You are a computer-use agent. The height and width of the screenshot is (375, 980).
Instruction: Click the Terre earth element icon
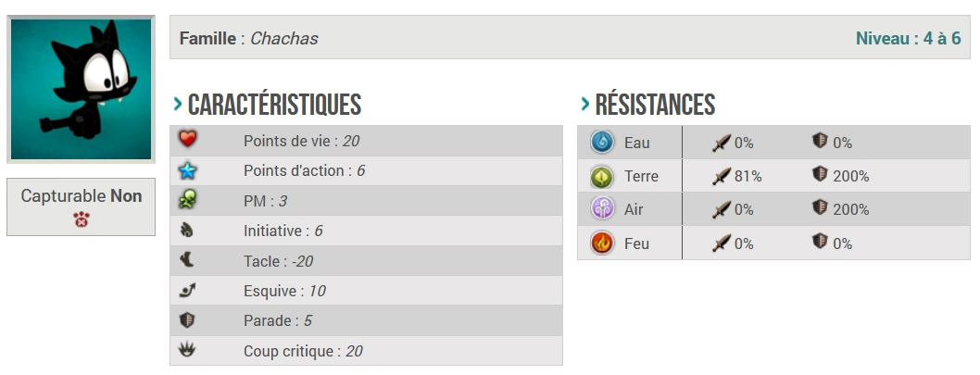(602, 176)
